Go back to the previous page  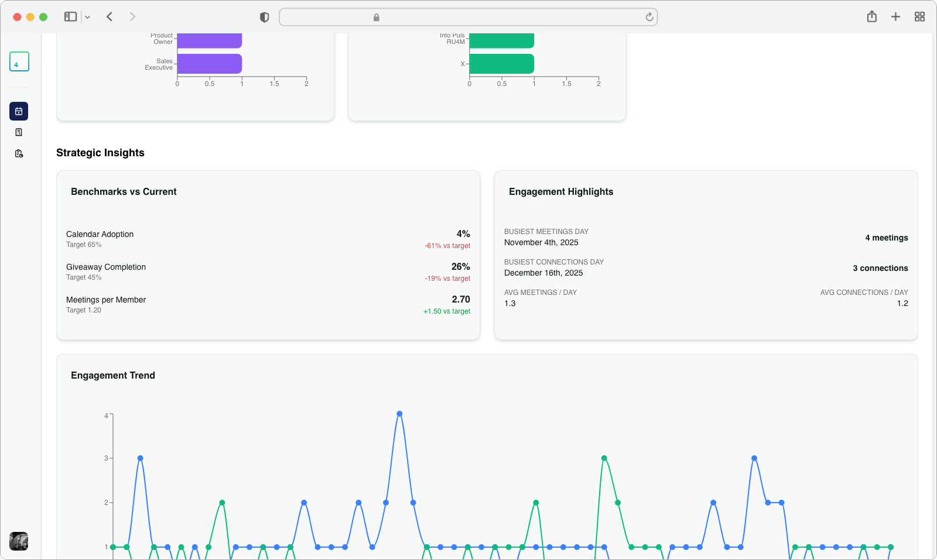pyautogui.click(x=110, y=17)
